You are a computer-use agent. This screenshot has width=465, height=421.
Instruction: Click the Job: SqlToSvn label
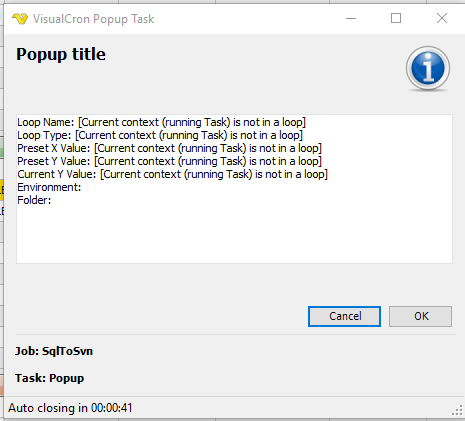[x=54, y=351]
